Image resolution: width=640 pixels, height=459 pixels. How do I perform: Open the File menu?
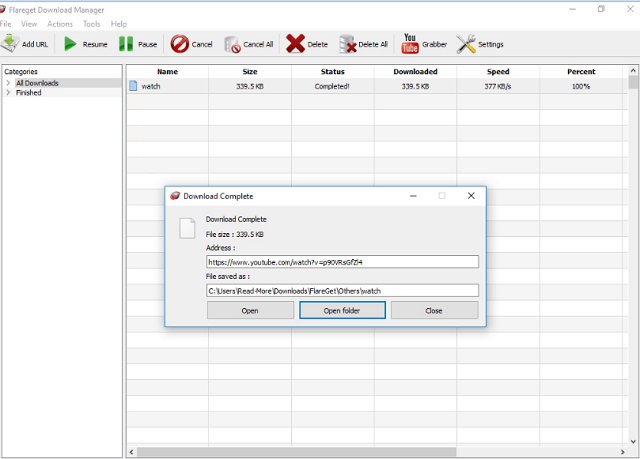click(x=6, y=24)
